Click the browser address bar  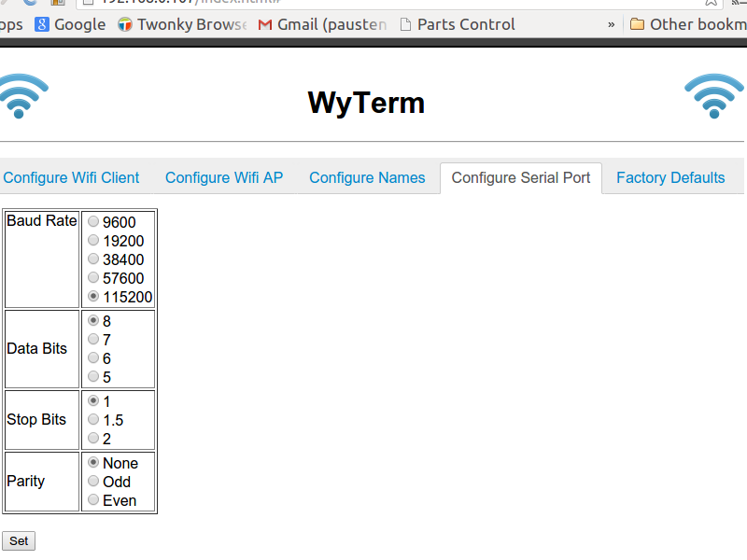(373, 3)
